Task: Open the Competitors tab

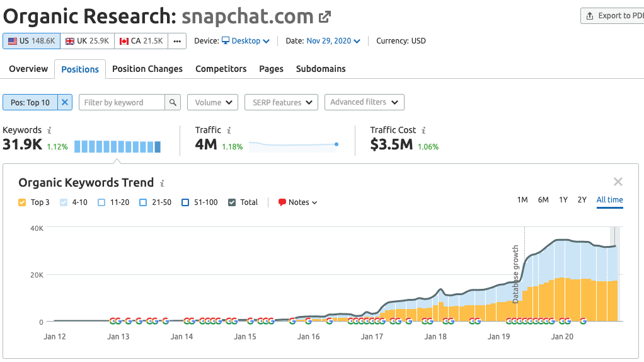Action: (221, 69)
